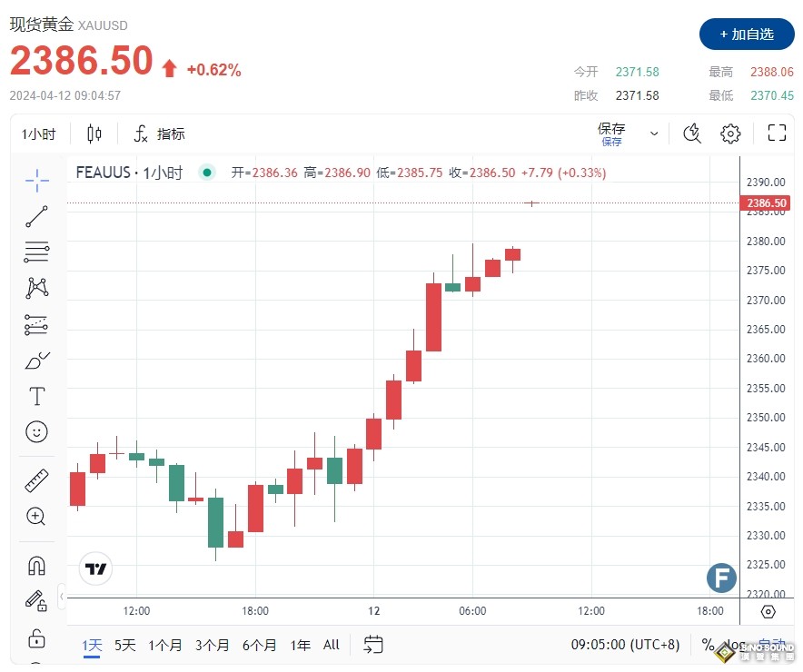Open the XABCD pattern tool
Image resolution: width=803 pixels, height=672 pixels.
(x=36, y=286)
